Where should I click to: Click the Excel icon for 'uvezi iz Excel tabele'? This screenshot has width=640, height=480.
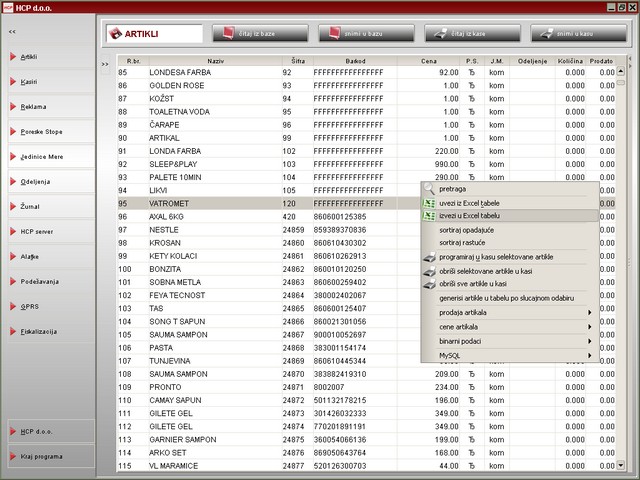pyautogui.click(x=430, y=201)
